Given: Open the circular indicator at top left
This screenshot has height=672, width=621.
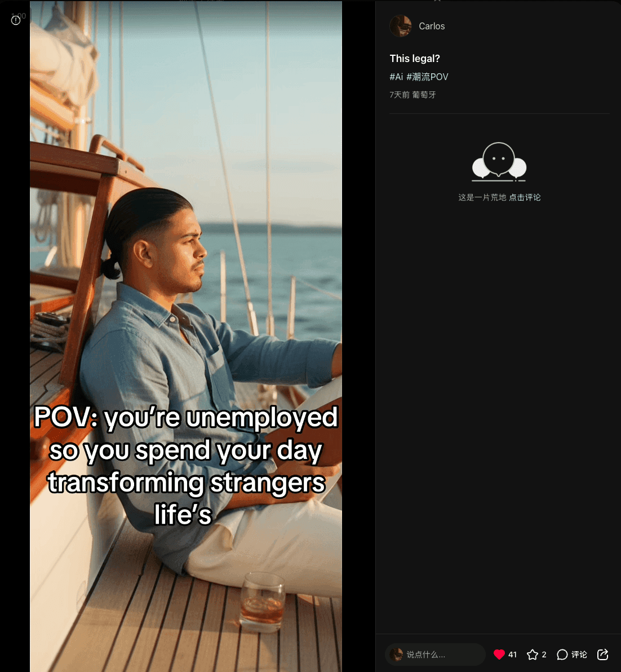Looking at the screenshot, I should pos(16,20).
